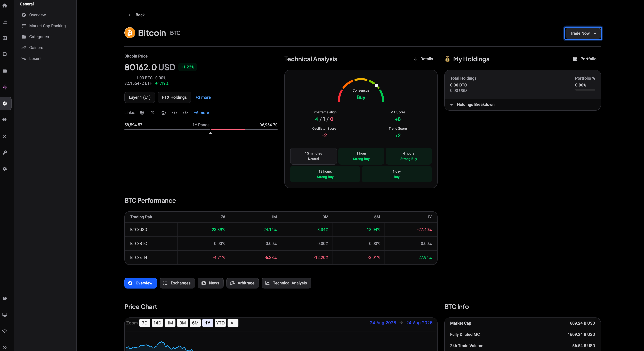Image resolution: width=644 pixels, height=351 pixels.
Task: Click the back arrow icon
Action: point(130,15)
